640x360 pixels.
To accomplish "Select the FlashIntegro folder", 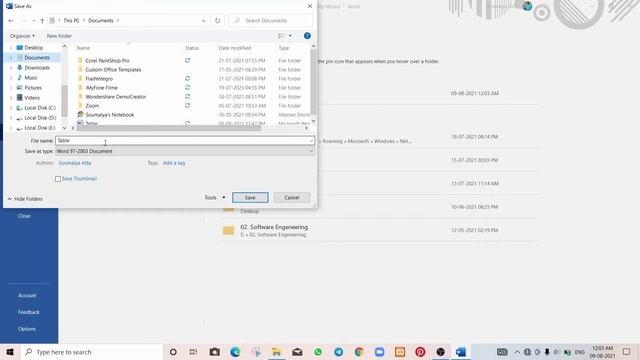I will (x=99, y=79).
